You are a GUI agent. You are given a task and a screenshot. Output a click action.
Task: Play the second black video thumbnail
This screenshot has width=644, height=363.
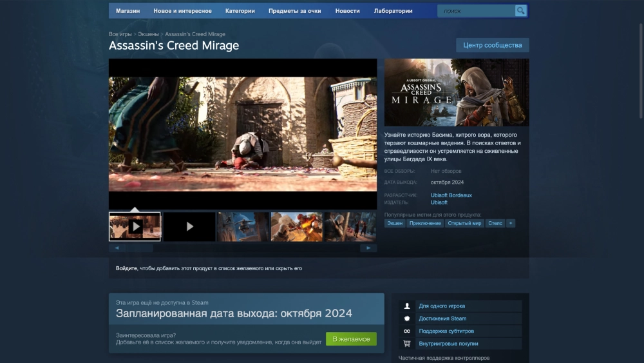(189, 227)
